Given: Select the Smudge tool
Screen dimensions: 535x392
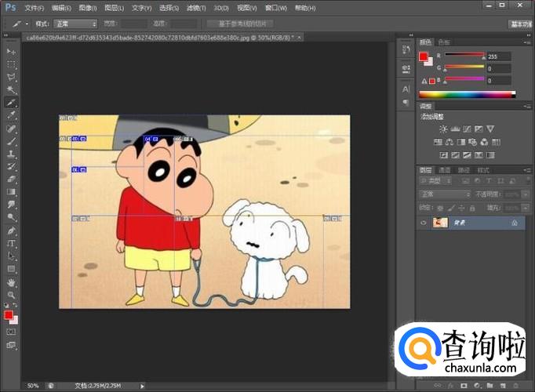Looking at the screenshot, I should (11, 205).
